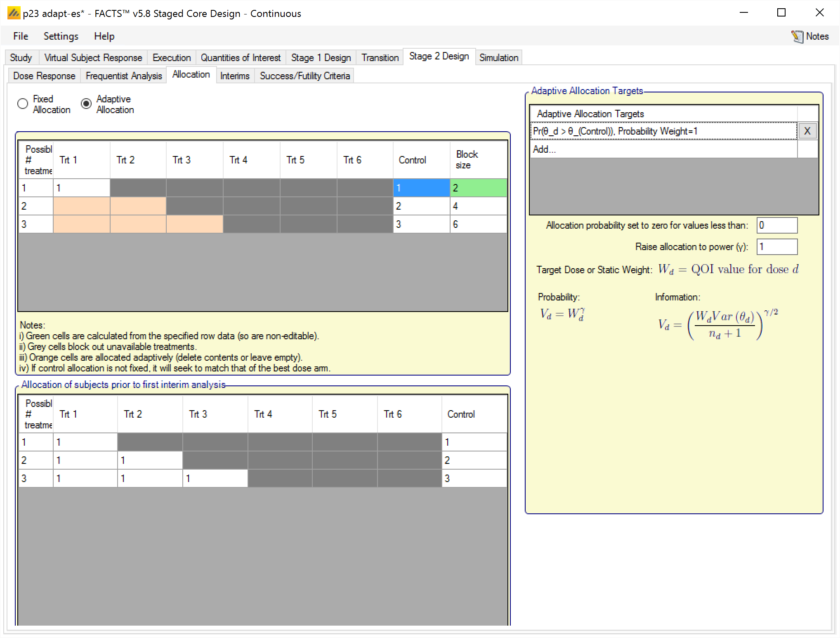Image resolution: width=840 pixels, height=638 pixels.
Task: Click green Block size cell showing 2
Action: point(478,188)
